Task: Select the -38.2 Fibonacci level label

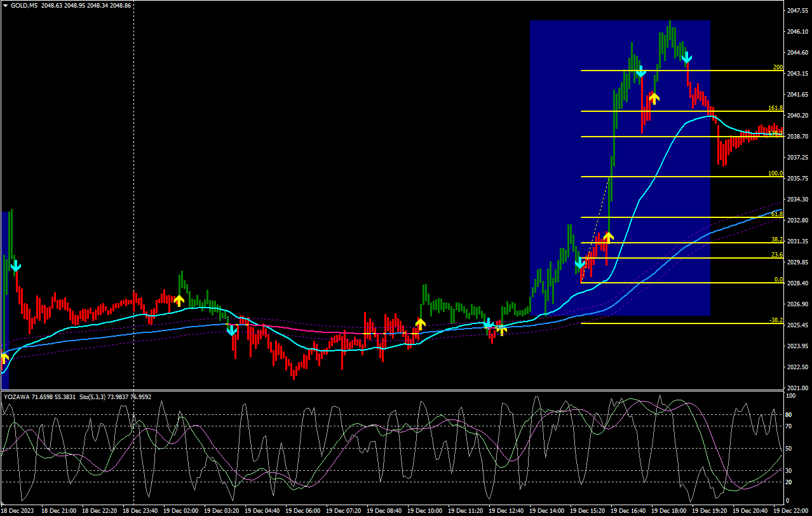Action: (776, 320)
